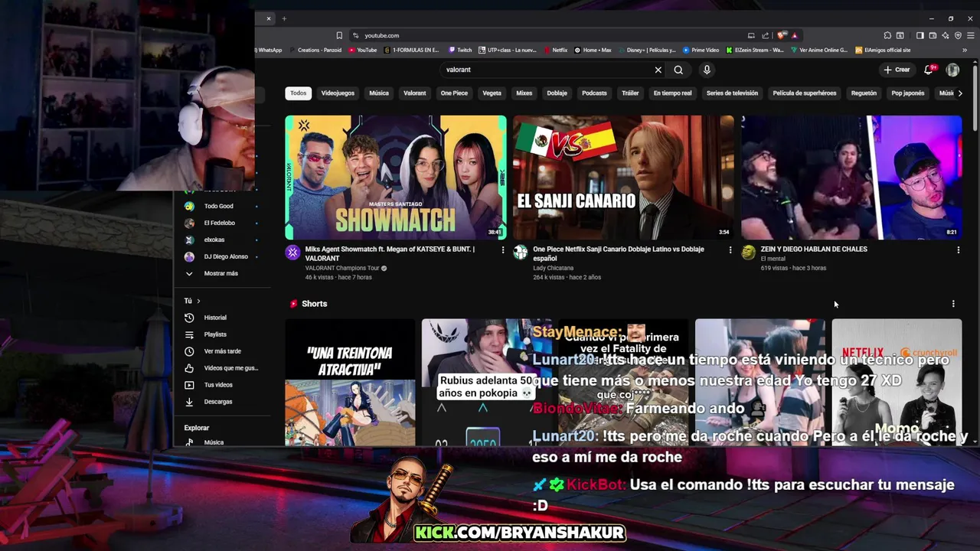Click the Lady Chicatana channel avatar
Image resolution: width=980 pixels, height=551 pixels.
[x=521, y=253]
